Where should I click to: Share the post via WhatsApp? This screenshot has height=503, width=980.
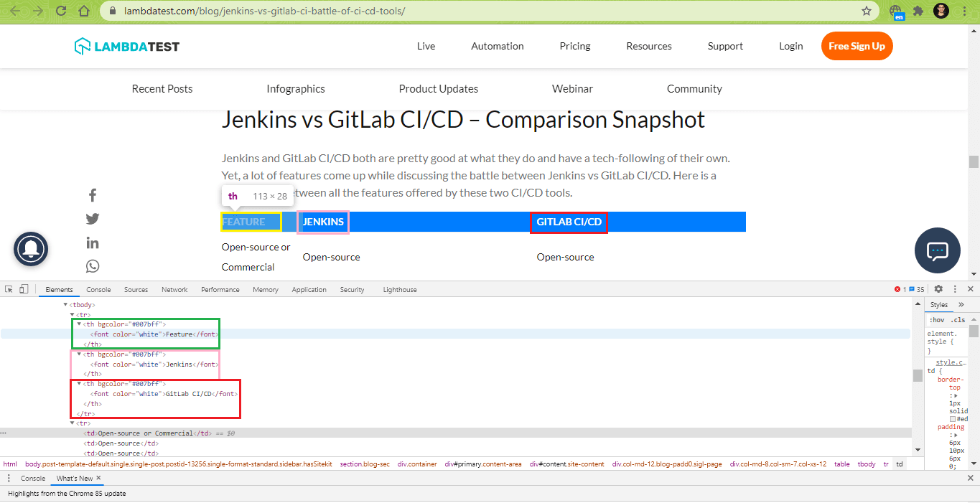[93, 266]
